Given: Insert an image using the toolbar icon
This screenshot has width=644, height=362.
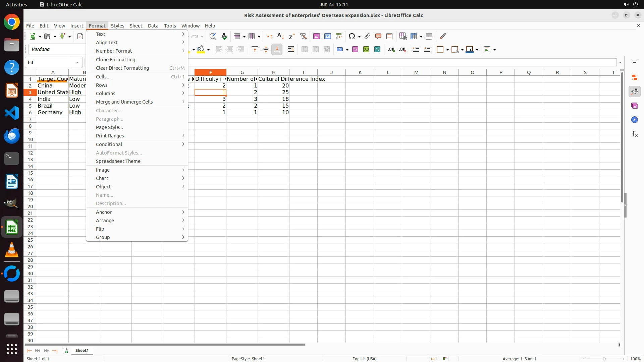Looking at the screenshot, I should point(316,36).
